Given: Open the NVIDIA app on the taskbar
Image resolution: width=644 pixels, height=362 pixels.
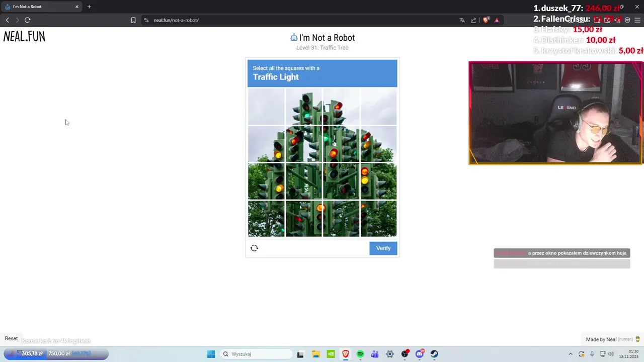Looking at the screenshot, I should (331, 354).
